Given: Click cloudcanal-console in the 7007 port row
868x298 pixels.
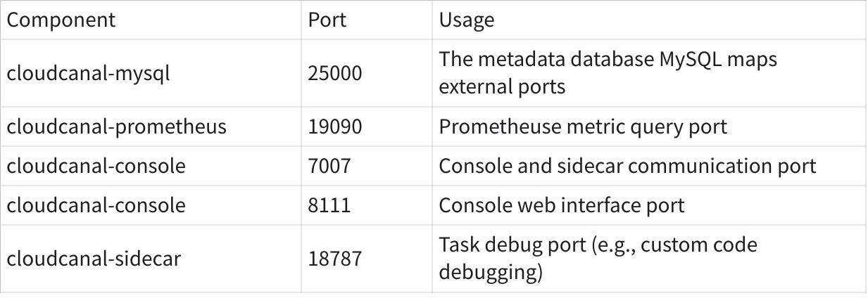Looking at the screenshot, I should (96, 166).
